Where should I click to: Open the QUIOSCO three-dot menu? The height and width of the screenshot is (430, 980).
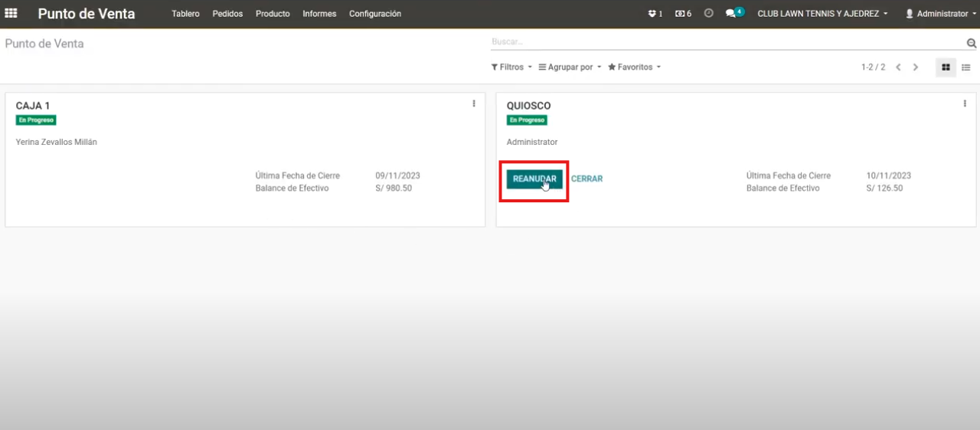[x=965, y=103]
